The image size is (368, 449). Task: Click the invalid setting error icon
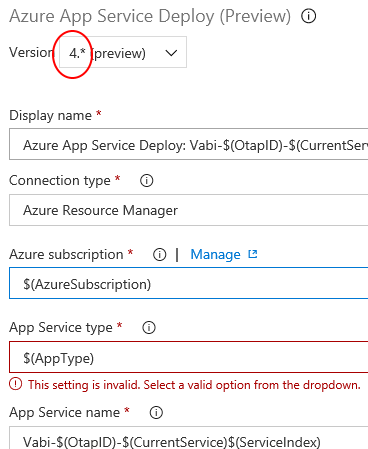click(15, 384)
